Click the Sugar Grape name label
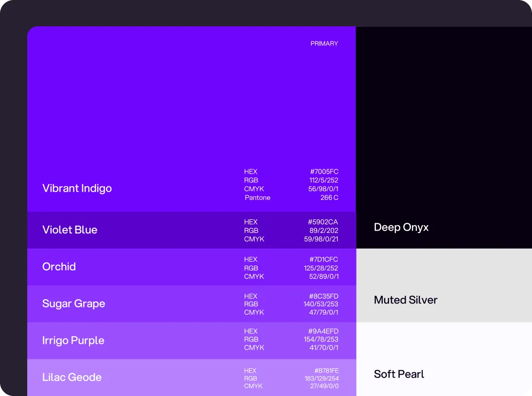This screenshot has width=532, height=396. [73, 303]
